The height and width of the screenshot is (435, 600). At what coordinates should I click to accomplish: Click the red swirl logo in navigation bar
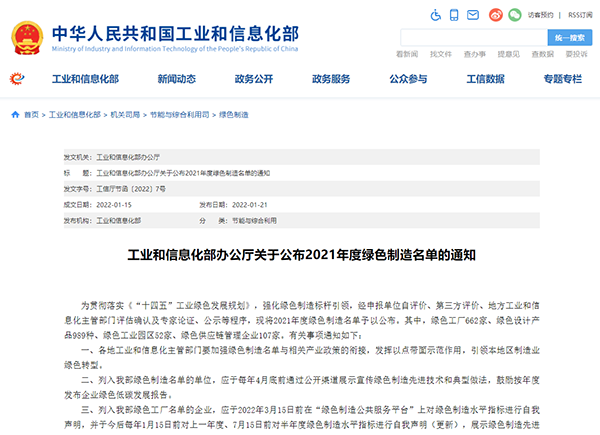[18, 79]
